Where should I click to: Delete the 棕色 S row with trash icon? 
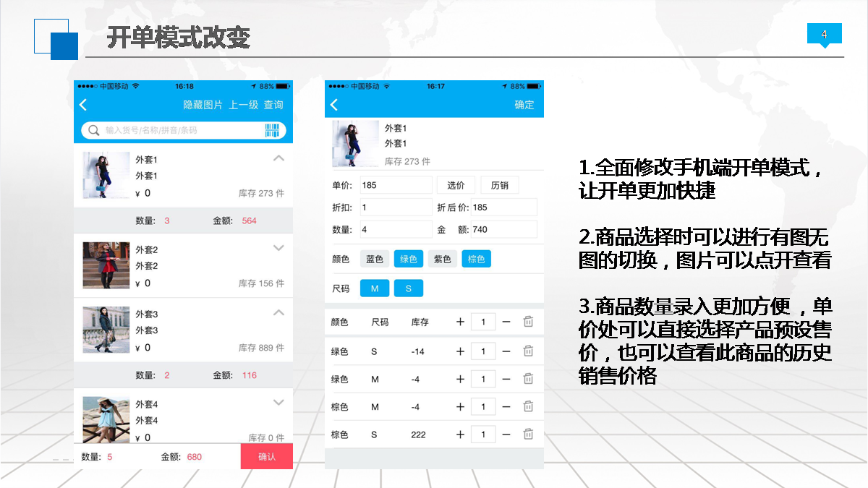click(x=528, y=435)
